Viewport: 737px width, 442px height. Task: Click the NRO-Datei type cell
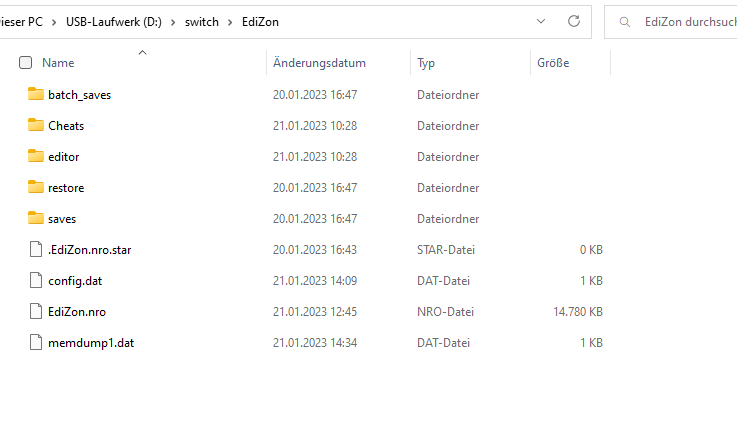click(x=445, y=312)
